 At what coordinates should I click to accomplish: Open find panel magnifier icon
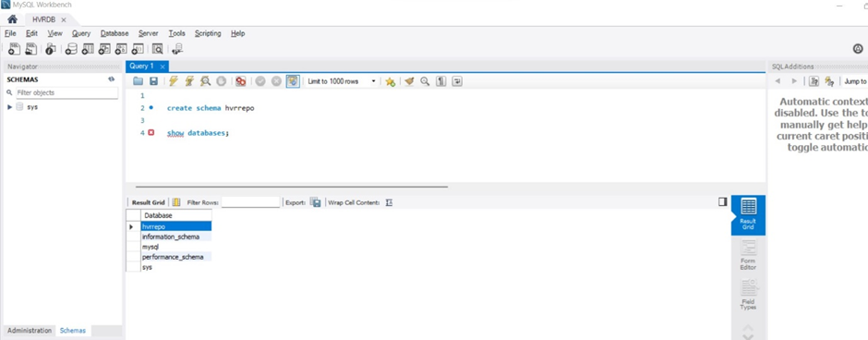coord(425,81)
